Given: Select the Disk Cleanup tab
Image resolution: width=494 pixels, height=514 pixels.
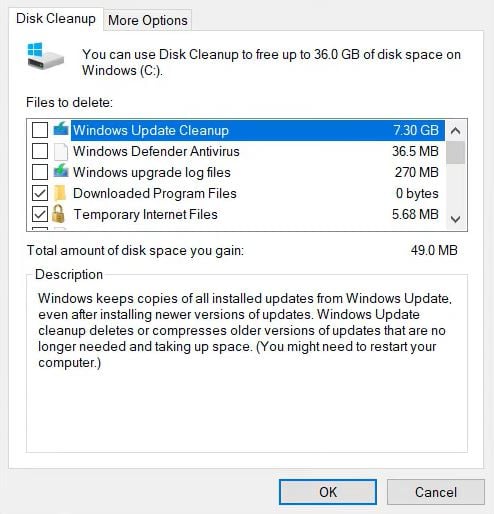Looking at the screenshot, I should (x=56, y=18).
